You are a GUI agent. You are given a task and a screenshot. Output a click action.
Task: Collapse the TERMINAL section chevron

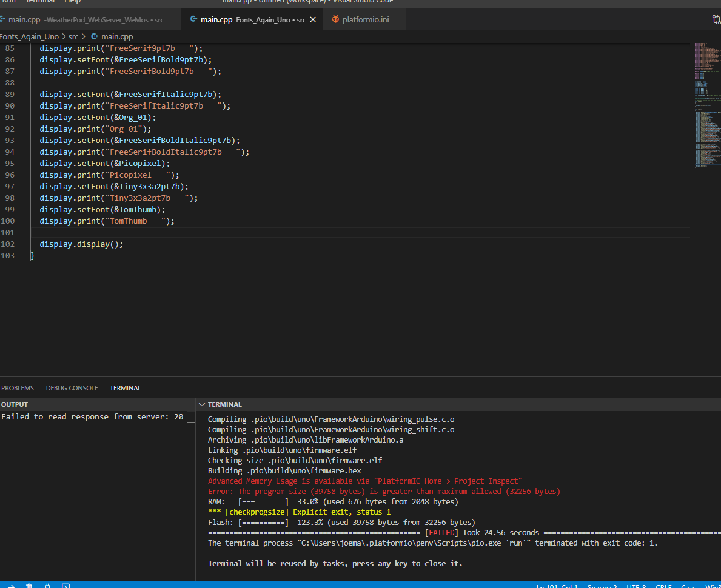[202, 404]
